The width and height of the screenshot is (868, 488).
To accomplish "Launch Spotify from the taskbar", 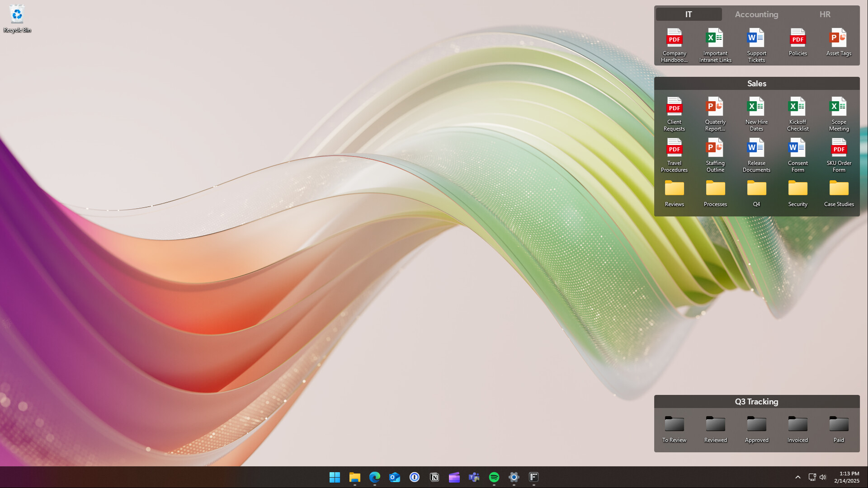I will click(494, 477).
